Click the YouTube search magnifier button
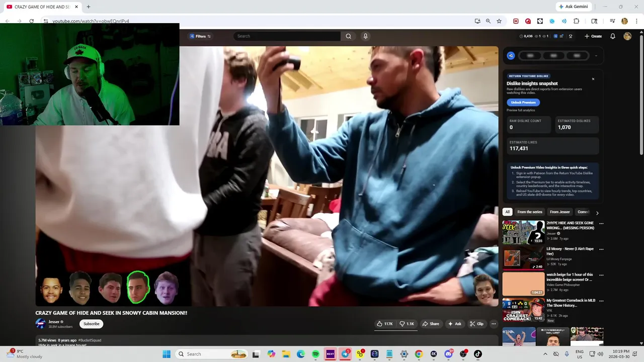Image resolution: width=644 pixels, height=362 pixels. 348,36
